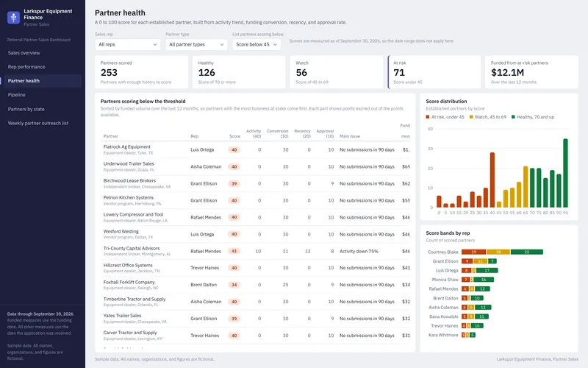Select the Healthy 126 card

pos(239,72)
